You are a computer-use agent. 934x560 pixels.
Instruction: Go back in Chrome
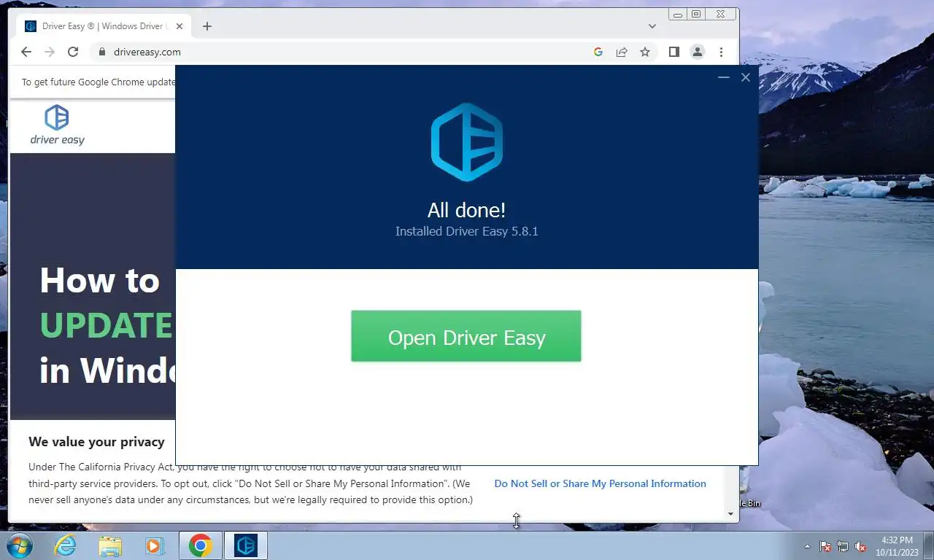(26, 52)
